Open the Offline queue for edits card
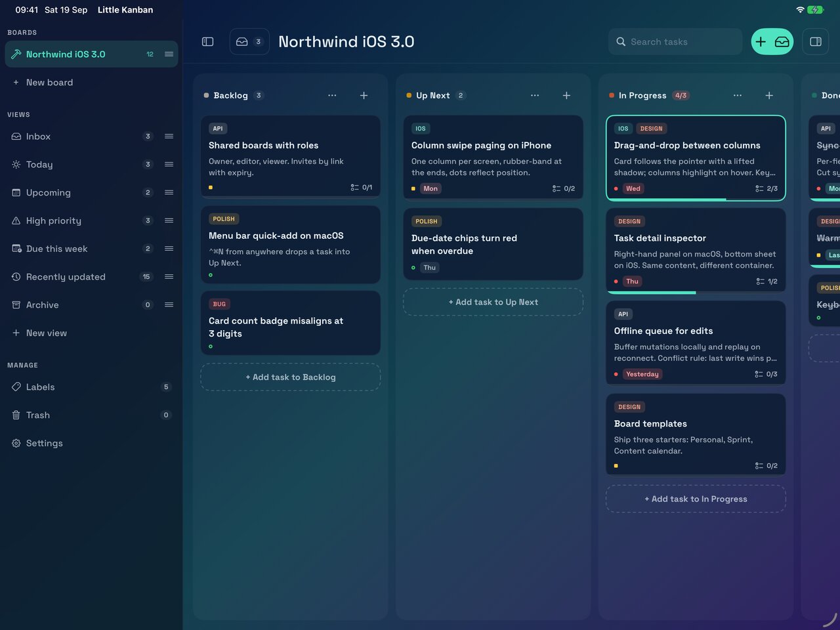 click(696, 343)
